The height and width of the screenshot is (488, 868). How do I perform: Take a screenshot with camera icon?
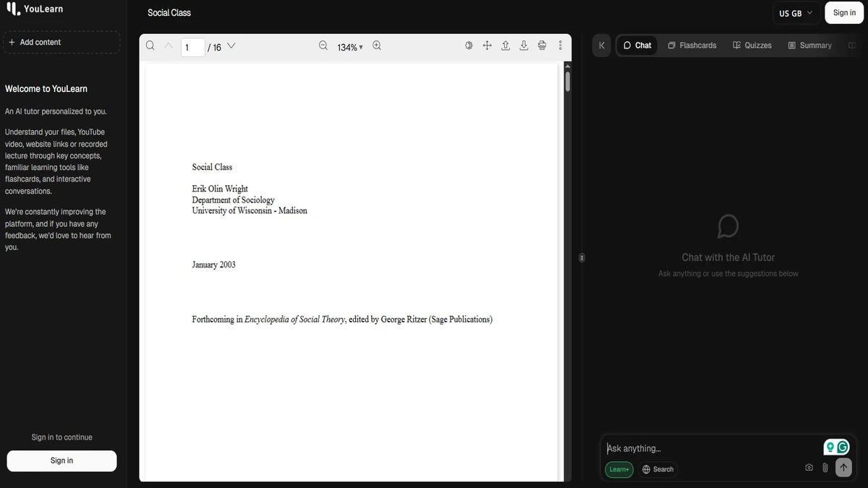809,468
